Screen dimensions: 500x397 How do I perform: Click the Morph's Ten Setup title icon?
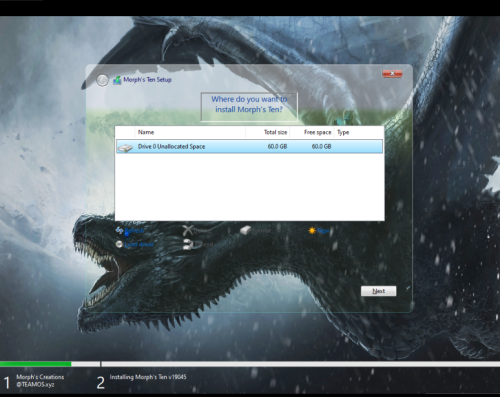[117, 80]
